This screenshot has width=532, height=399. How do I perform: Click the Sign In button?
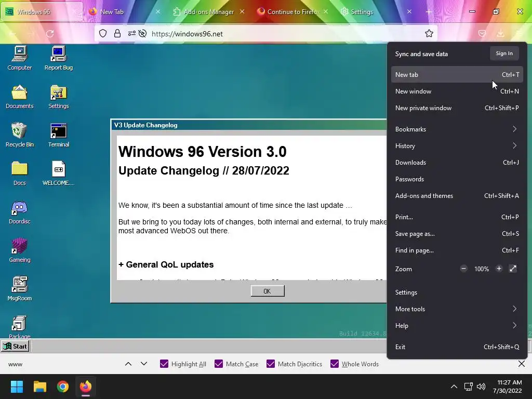click(504, 54)
